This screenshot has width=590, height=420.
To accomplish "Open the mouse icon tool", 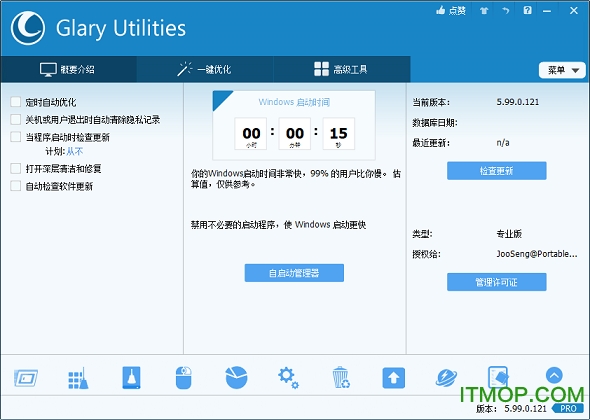I will tap(184, 377).
